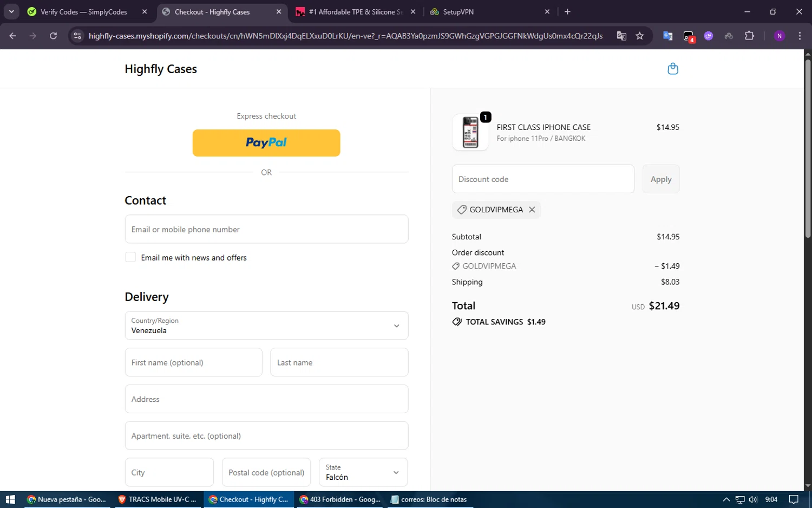The image size is (812, 508).
Task: Open the State Falcón dropdown
Action: click(363, 472)
